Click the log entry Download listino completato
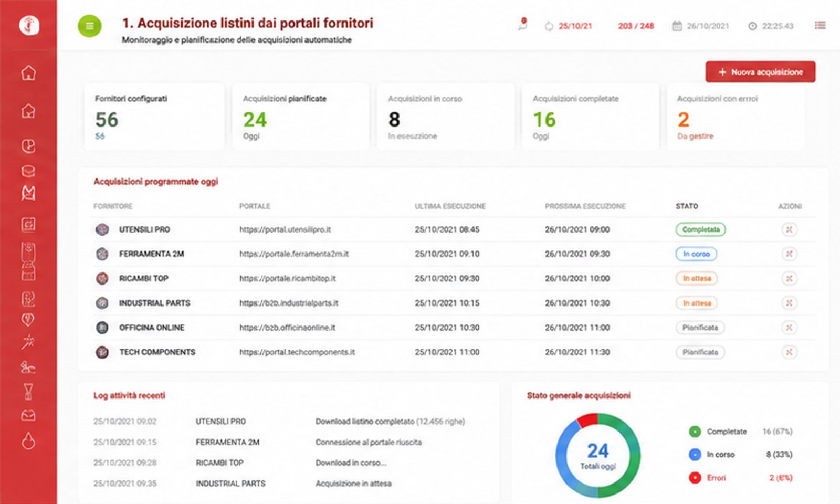This screenshot has width=840, height=504. point(390,422)
